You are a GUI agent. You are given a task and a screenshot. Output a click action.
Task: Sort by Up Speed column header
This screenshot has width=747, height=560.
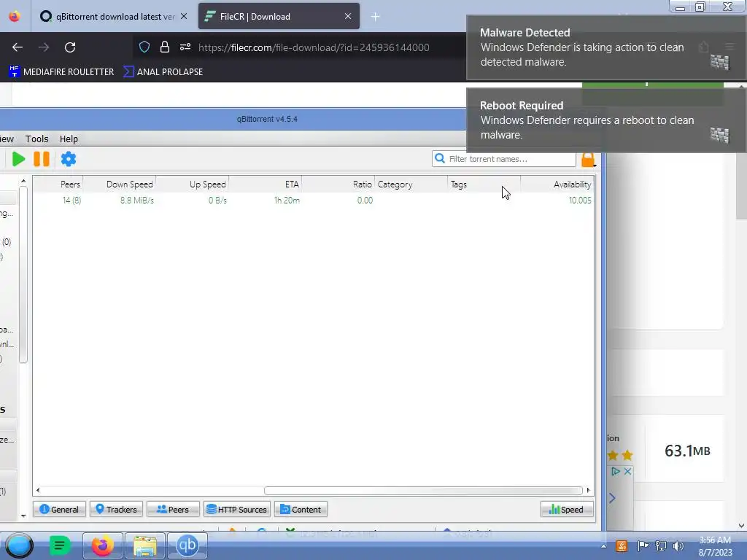(x=193, y=184)
